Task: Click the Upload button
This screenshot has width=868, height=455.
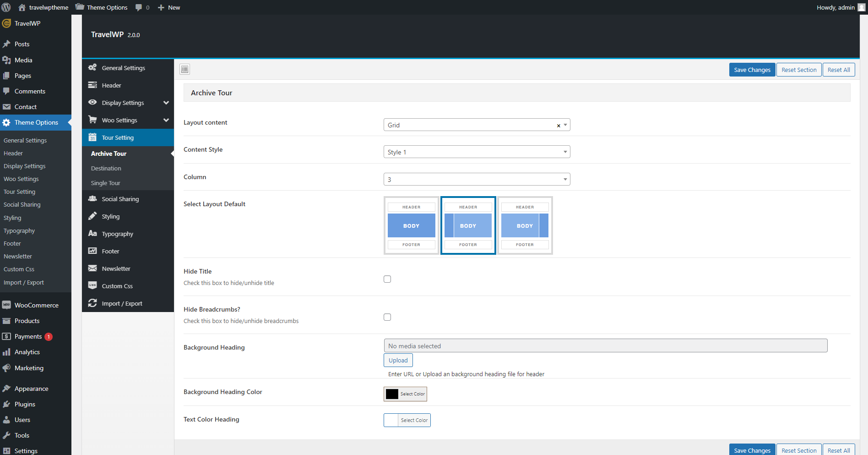Action: click(x=398, y=360)
